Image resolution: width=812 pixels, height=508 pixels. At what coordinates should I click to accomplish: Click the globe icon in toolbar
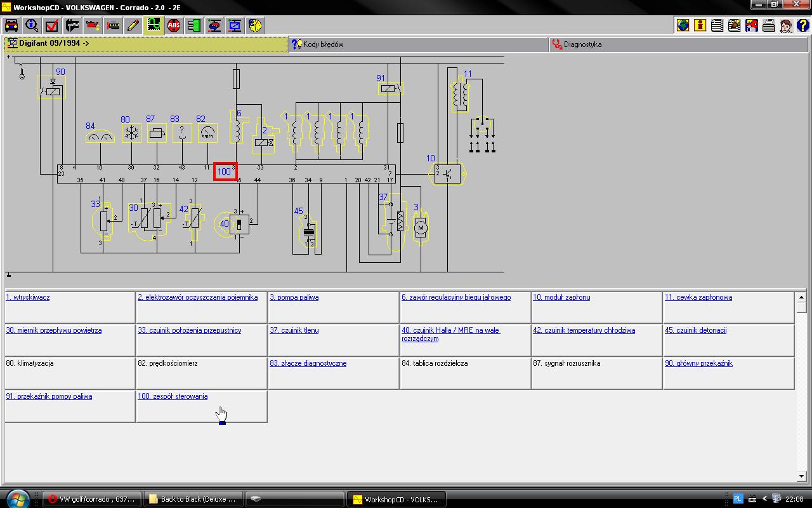683,25
